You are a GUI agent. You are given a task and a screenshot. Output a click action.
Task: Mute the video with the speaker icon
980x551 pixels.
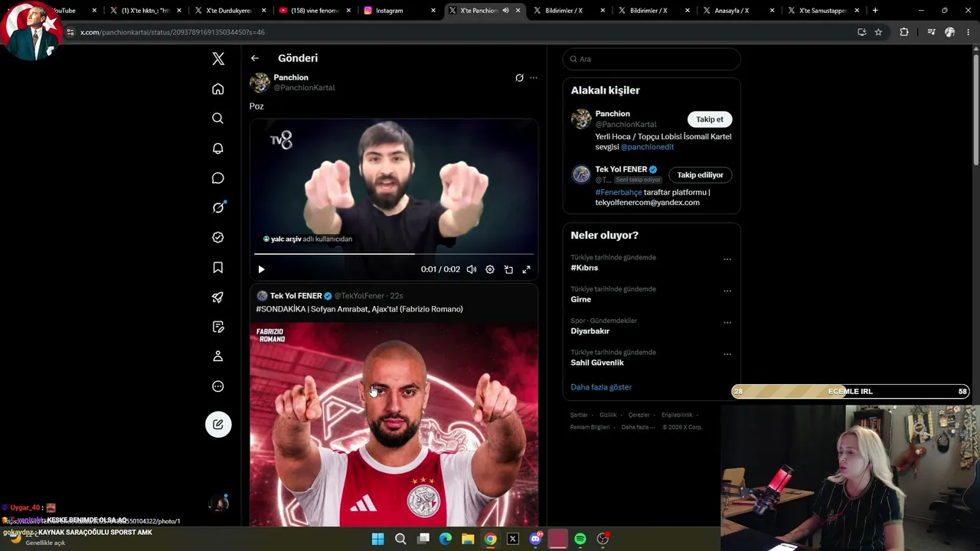coord(472,269)
